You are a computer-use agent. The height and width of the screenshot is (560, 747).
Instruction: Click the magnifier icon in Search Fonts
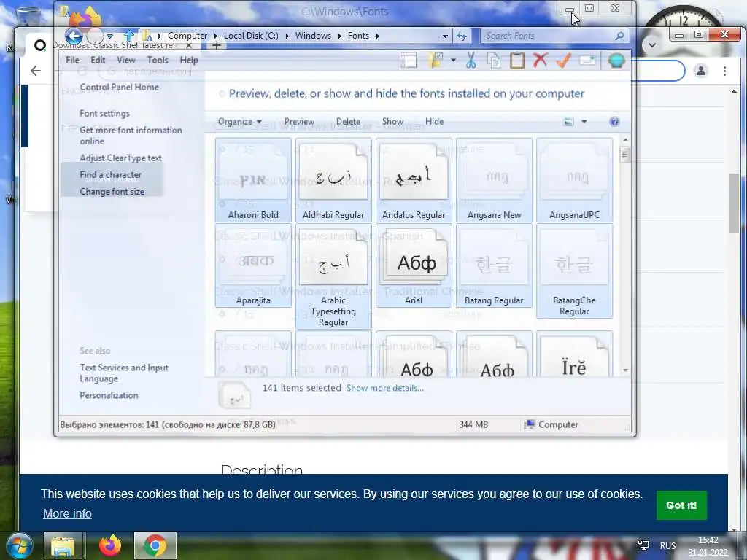619,36
